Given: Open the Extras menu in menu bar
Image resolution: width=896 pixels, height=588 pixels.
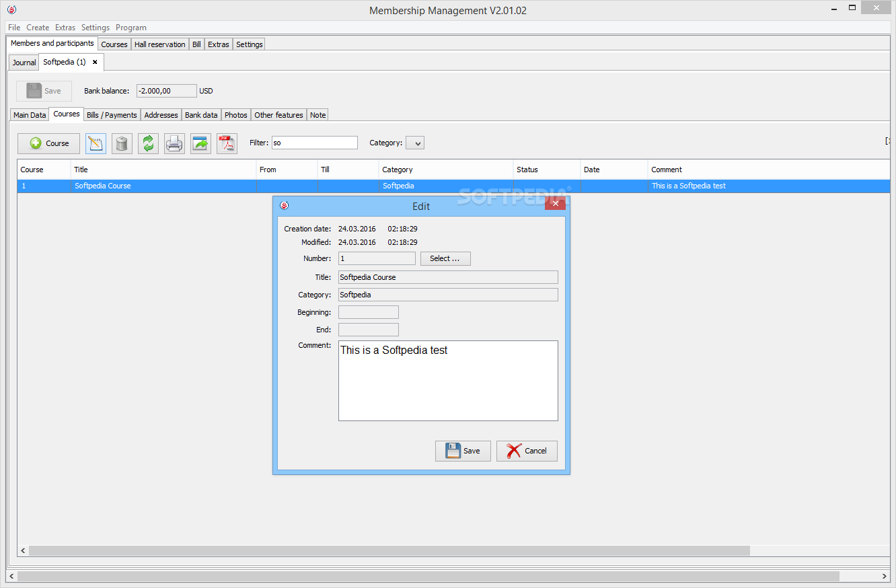Looking at the screenshot, I should [65, 28].
